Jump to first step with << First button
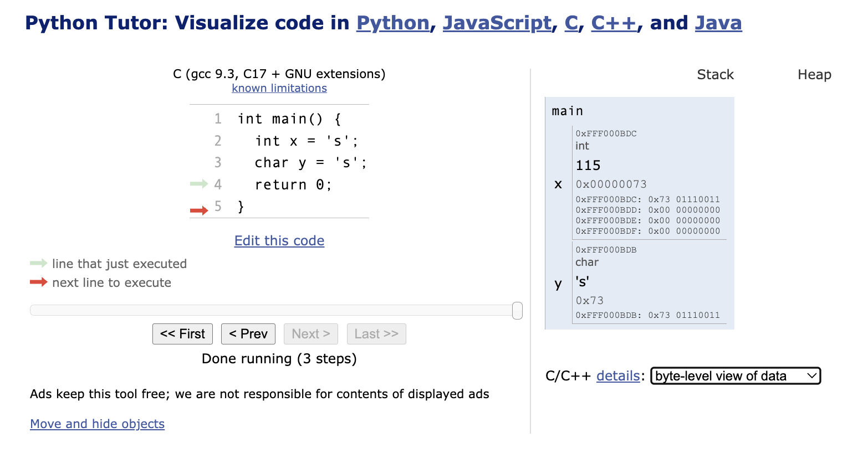The width and height of the screenshot is (868, 453). point(182,334)
